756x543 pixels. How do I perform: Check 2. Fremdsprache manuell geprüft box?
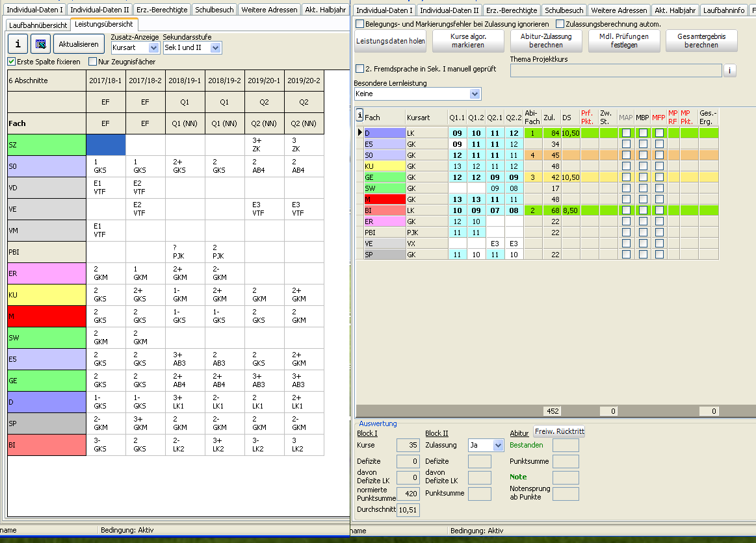click(x=359, y=68)
